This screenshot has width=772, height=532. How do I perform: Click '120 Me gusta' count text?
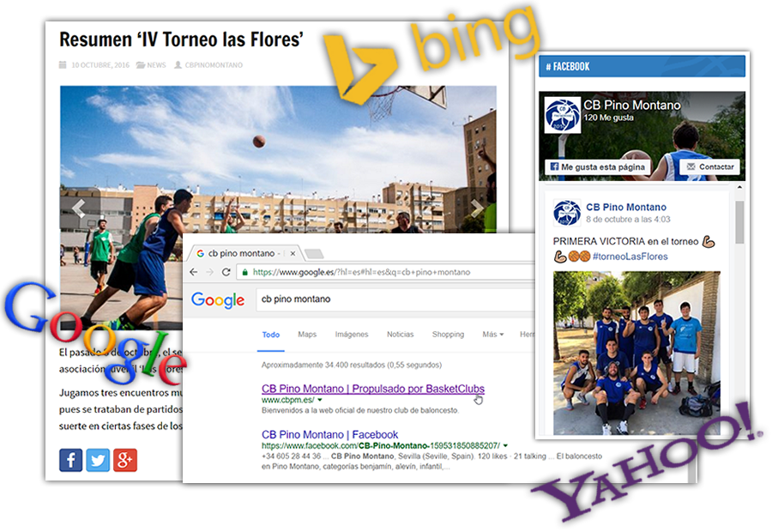(608, 118)
